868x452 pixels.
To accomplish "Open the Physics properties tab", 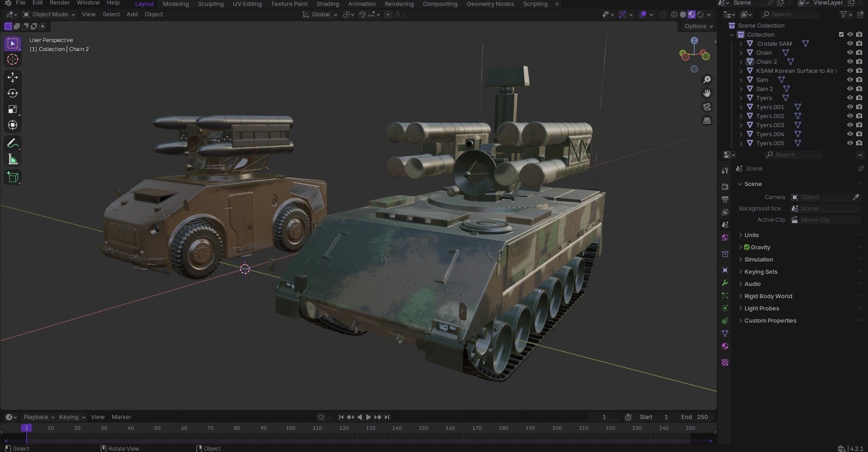I will [x=725, y=308].
